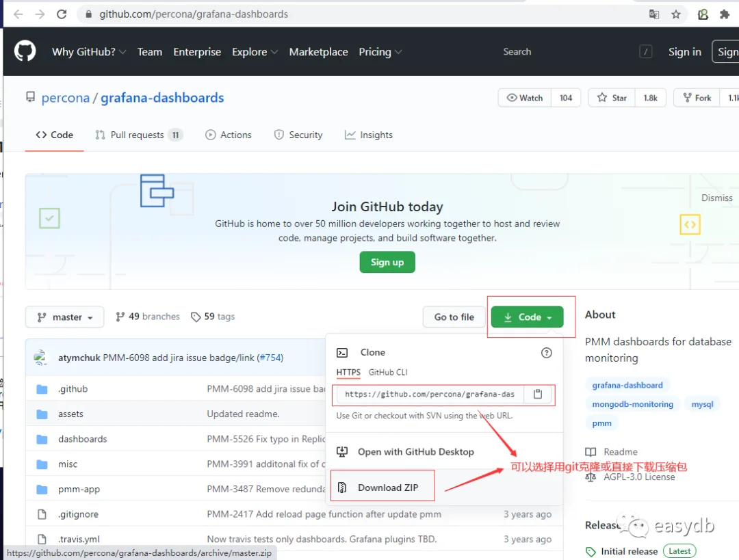Reload the page with the refresh icon

click(62, 14)
